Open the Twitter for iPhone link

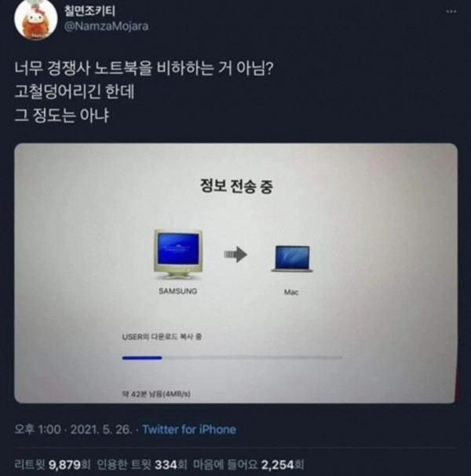pos(189,430)
